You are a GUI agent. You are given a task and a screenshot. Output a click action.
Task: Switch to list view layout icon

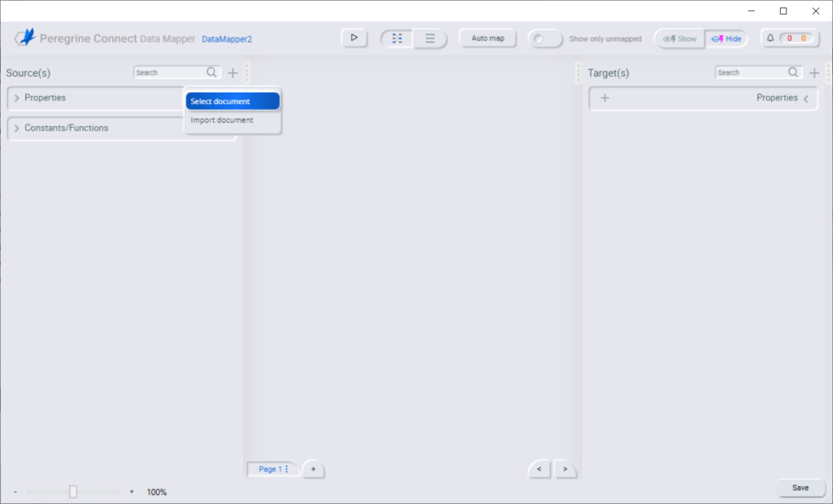[x=429, y=37]
